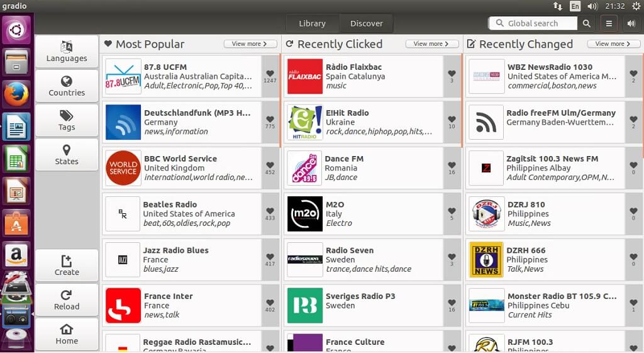Expand Most Popular with View more
This screenshot has height=353, width=644.
pyautogui.click(x=249, y=43)
